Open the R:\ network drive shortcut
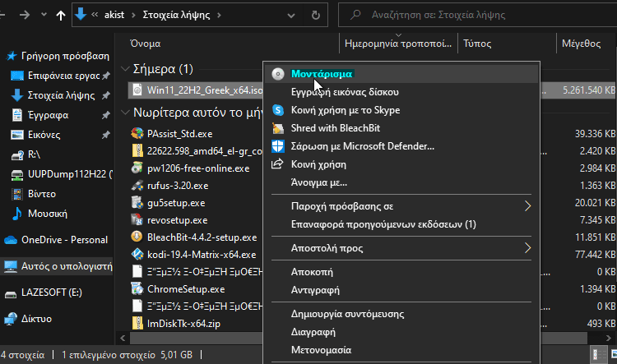The image size is (617, 364). (x=34, y=154)
